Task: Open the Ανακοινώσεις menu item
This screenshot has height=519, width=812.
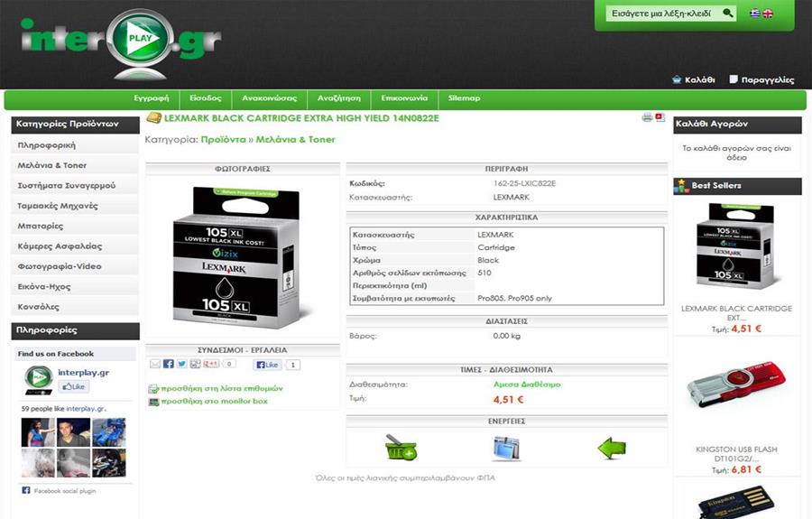Action: pos(269,98)
